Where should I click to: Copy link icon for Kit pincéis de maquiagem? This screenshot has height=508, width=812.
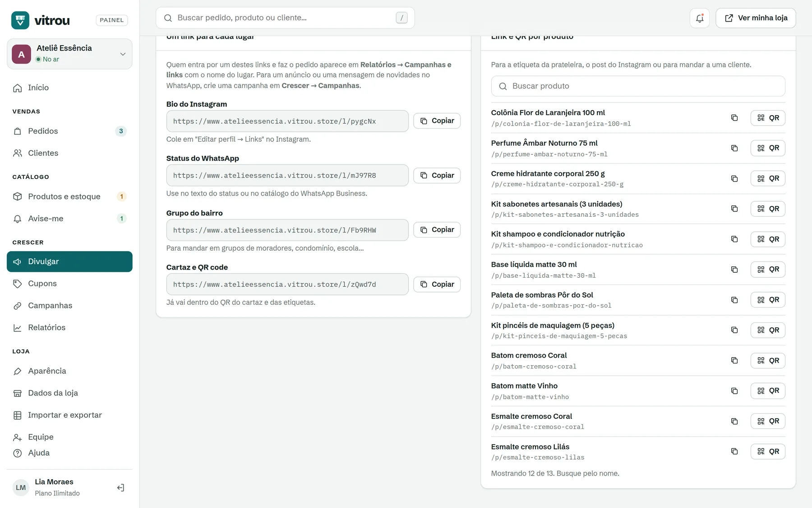click(734, 330)
